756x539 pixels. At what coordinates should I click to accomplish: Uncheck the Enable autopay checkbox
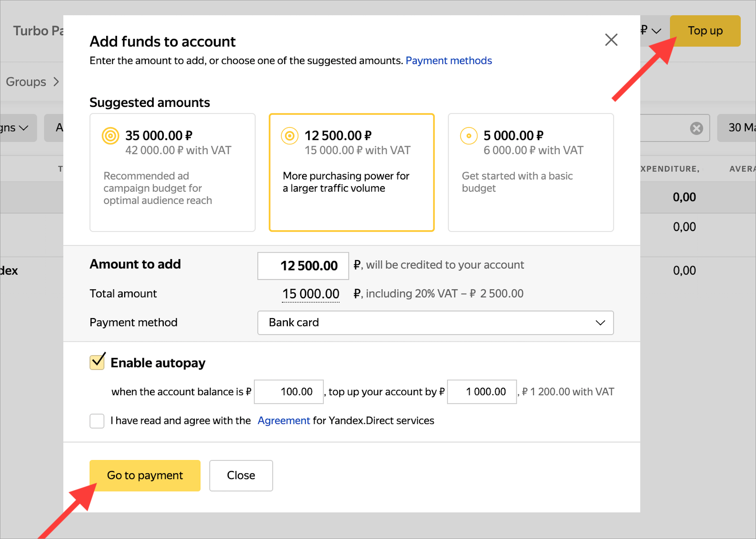click(97, 361)
